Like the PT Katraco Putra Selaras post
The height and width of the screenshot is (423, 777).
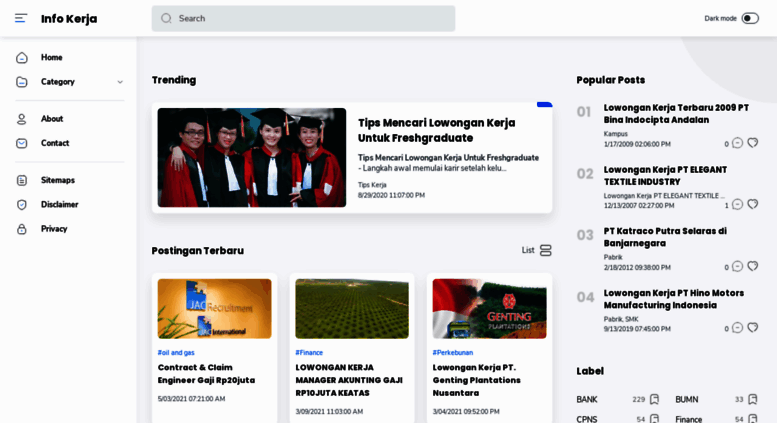(753, 266)
